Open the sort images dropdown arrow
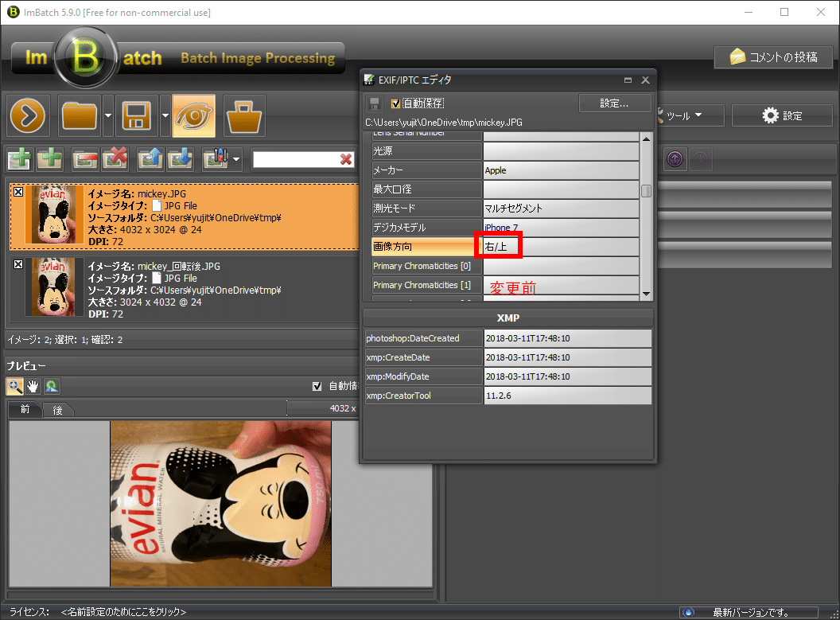The height and width of the screenshot is (620, 840). (237, 160)
